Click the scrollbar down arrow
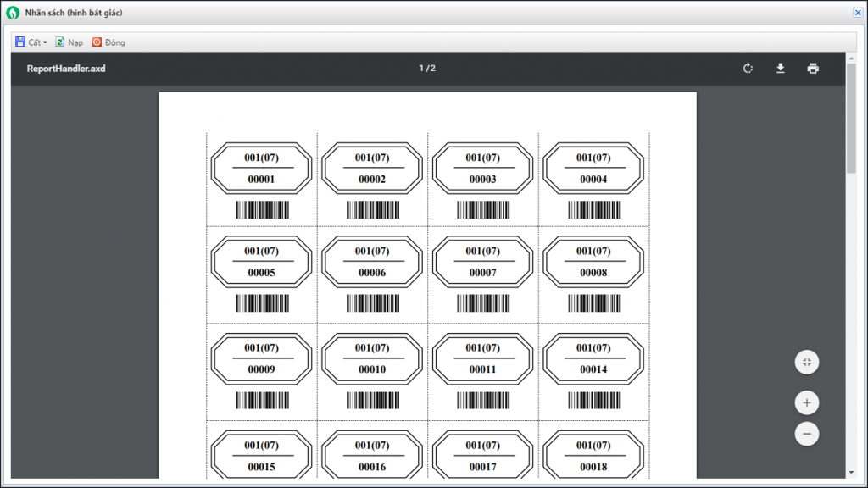 coord(851,473)
